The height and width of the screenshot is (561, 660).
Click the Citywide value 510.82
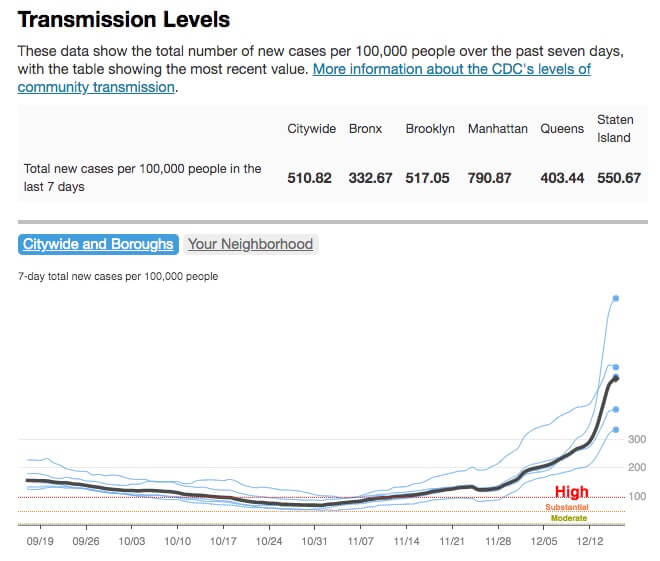click(311, 178)
